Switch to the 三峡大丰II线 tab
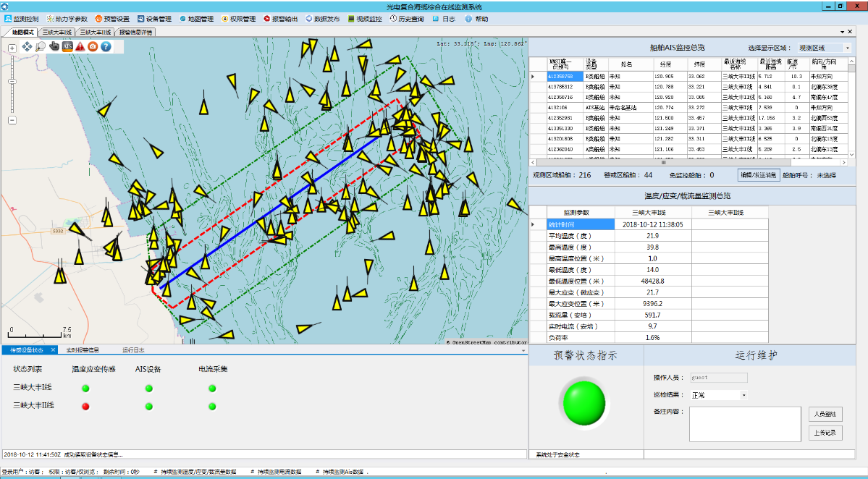This screenshot has width=868, height=479. [x=96, y=32]
